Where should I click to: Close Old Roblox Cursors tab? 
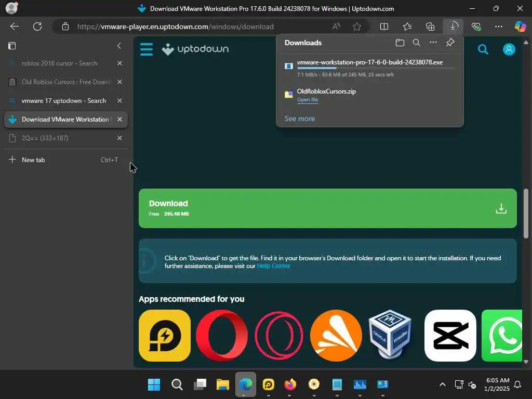(x=119, y=82)
